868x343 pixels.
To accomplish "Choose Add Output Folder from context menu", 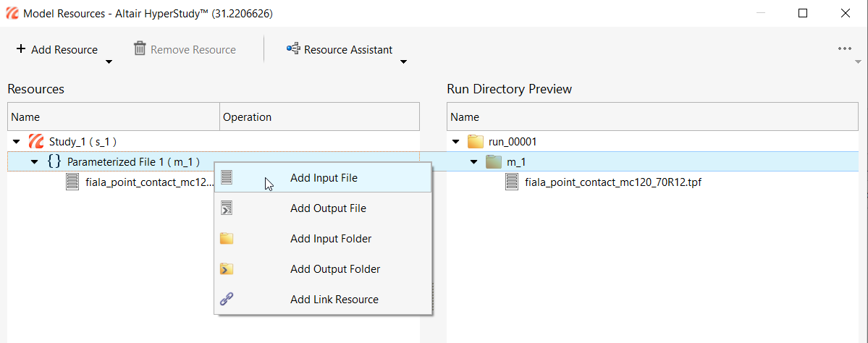I will pos(323,269).
